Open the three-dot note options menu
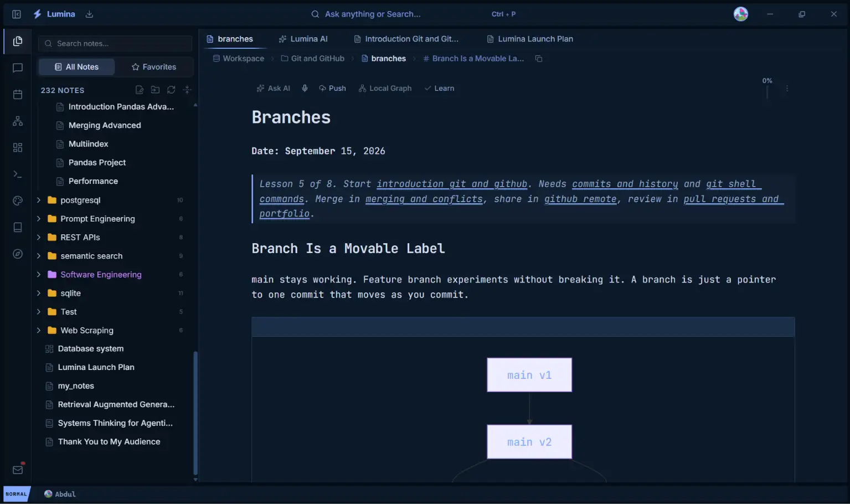The width and height of the screenshot is (850, 504). point(787,89)
